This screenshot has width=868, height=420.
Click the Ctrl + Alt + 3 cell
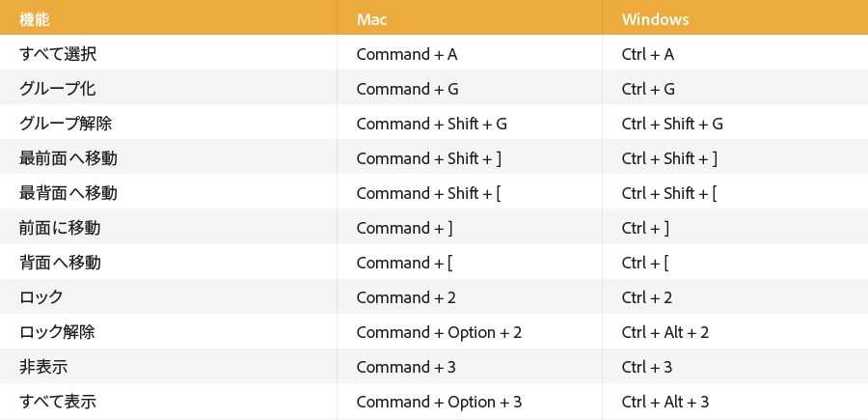[x=665, y=402]
